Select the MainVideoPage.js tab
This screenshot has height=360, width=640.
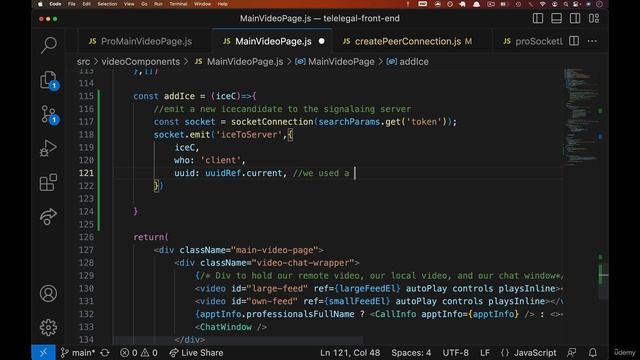click(273, 41)
